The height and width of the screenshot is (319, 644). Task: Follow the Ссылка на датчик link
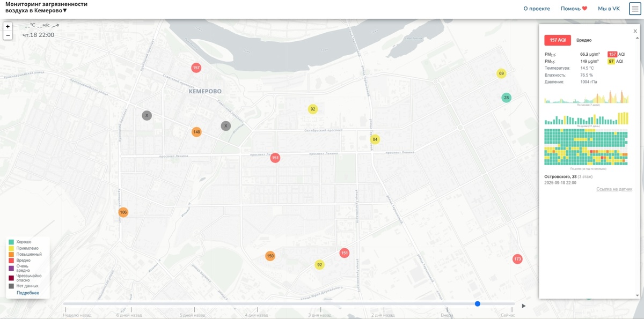[x=614, y=189]
